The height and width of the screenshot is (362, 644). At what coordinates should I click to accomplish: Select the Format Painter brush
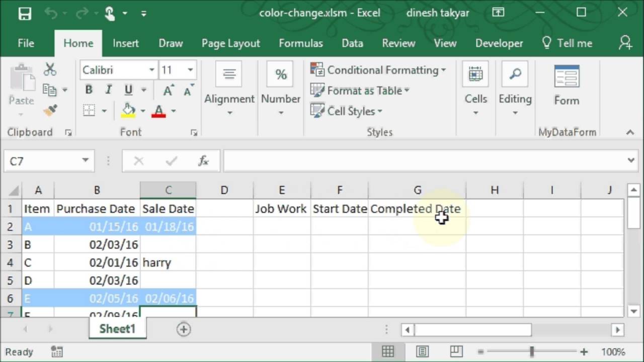[x=50, y=110]
